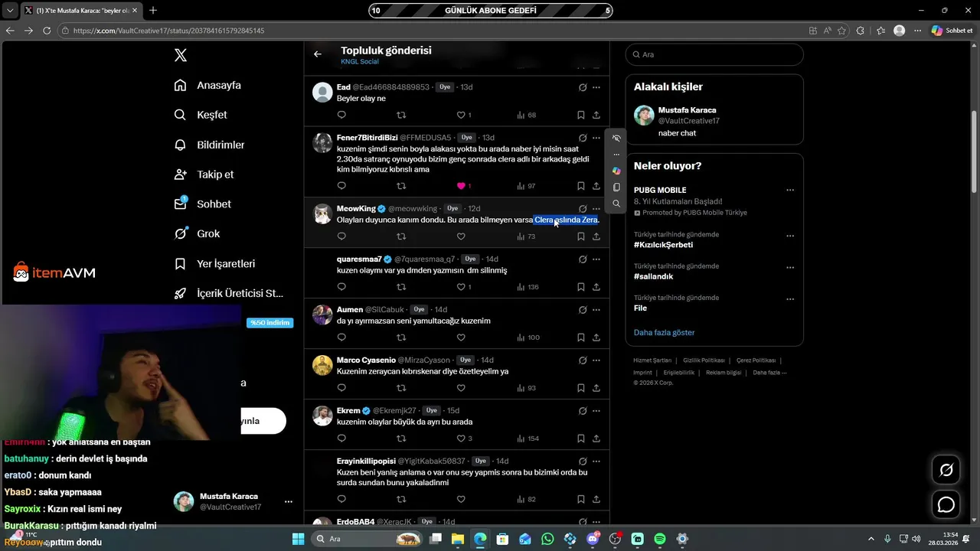Click 'Daha fazla göster' under trends

(664, 332)
